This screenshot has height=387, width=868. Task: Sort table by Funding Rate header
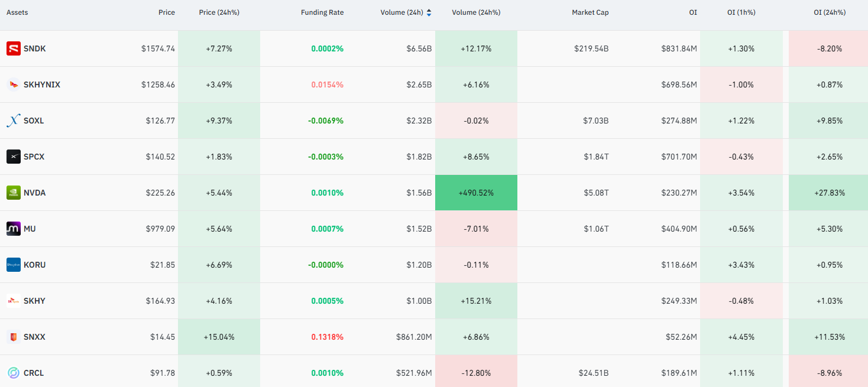322,12
